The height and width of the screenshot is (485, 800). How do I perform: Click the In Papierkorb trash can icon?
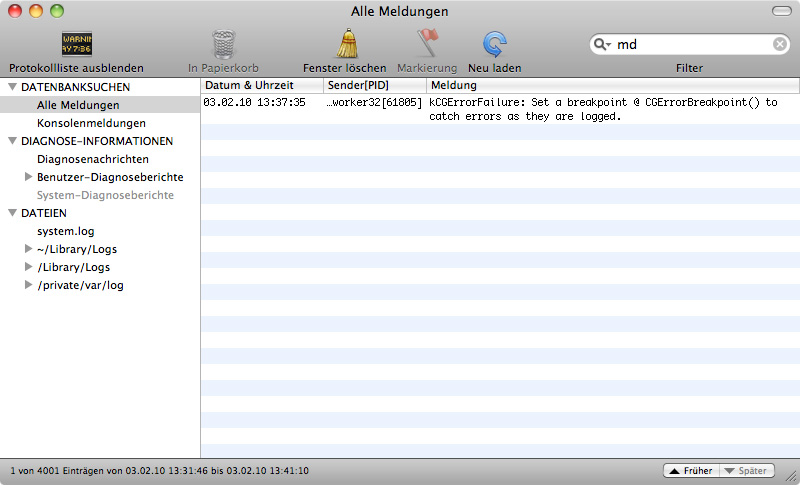tap(223, 44)
